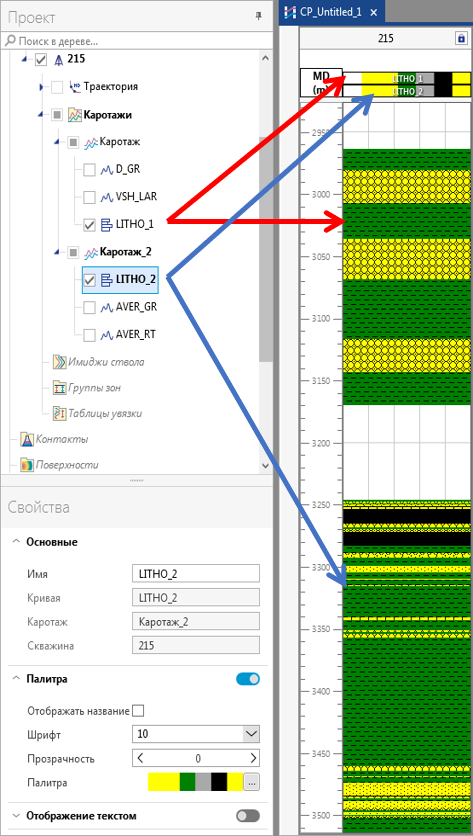This screenshot has width=473, height=836.
Task: Click the pin icon in the Проект panel
Action: coord(259,17)
